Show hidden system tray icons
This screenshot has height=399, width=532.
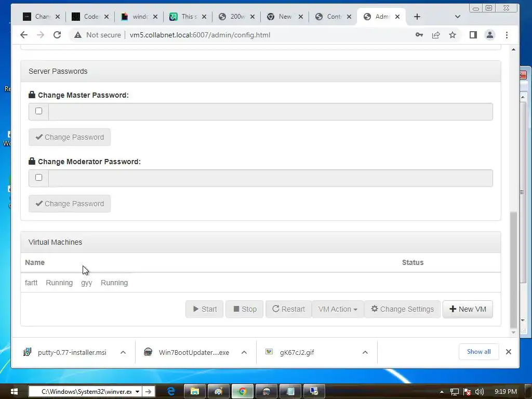point(442,392)
